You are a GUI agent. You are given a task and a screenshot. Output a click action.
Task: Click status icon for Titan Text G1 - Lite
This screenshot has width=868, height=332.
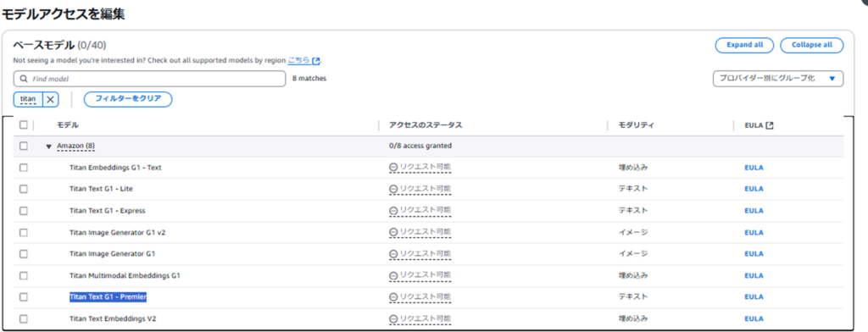(x=393, y=189)
